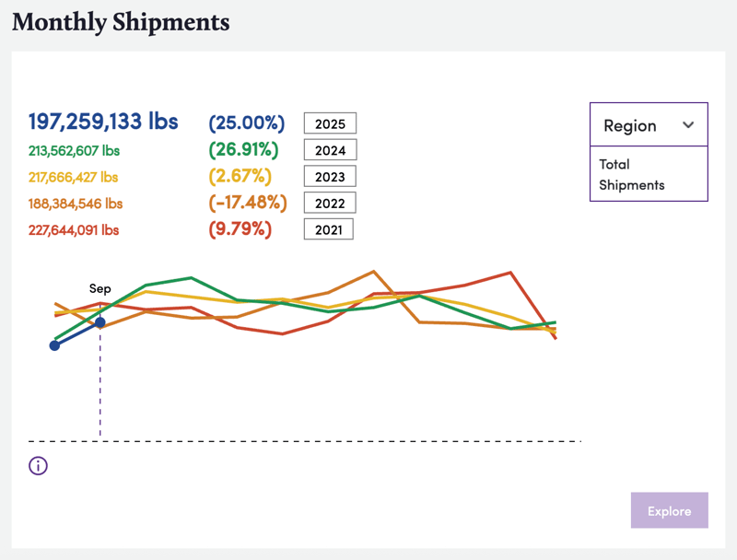737x560 pixels.
Task: Click the 188,384,546 lbs orange value
Action: [76, 203]
